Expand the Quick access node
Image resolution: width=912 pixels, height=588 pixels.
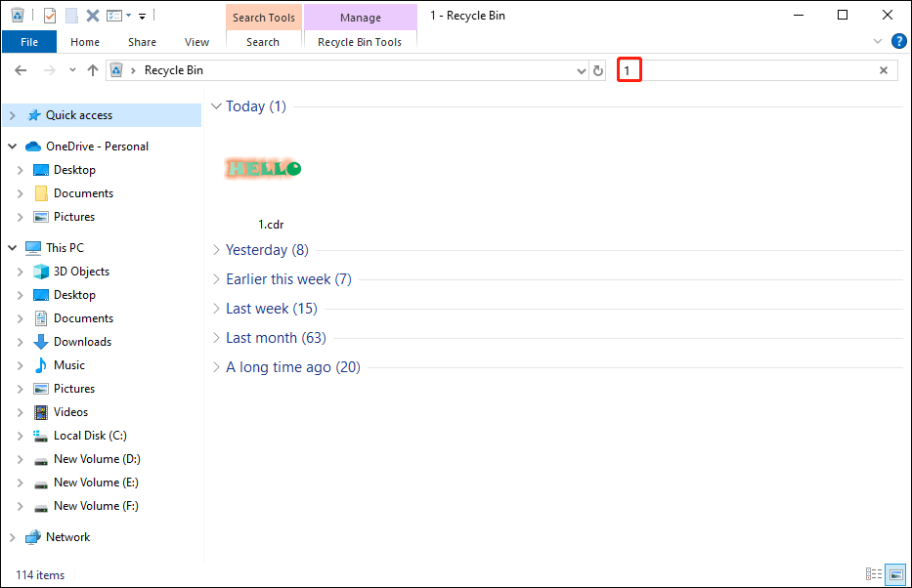pos(12,115)
